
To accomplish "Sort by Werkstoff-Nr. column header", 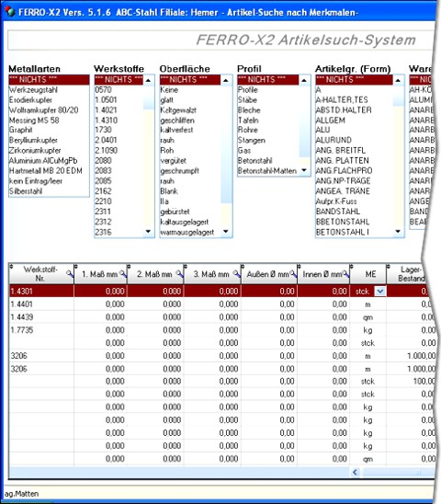I will pyautogui.click(x=40, y=274).
